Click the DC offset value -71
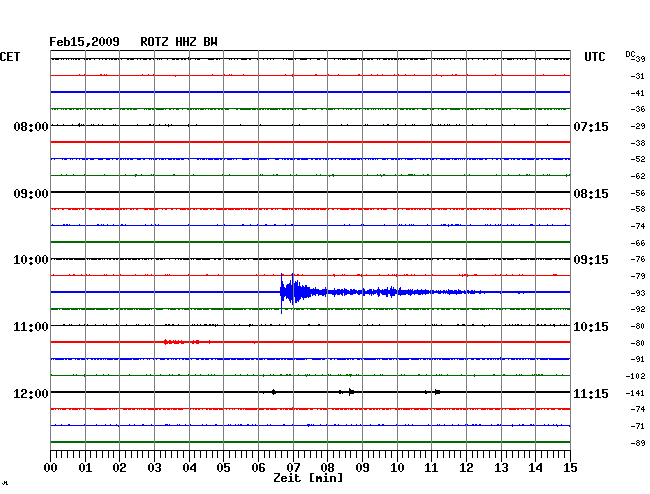 638,426
